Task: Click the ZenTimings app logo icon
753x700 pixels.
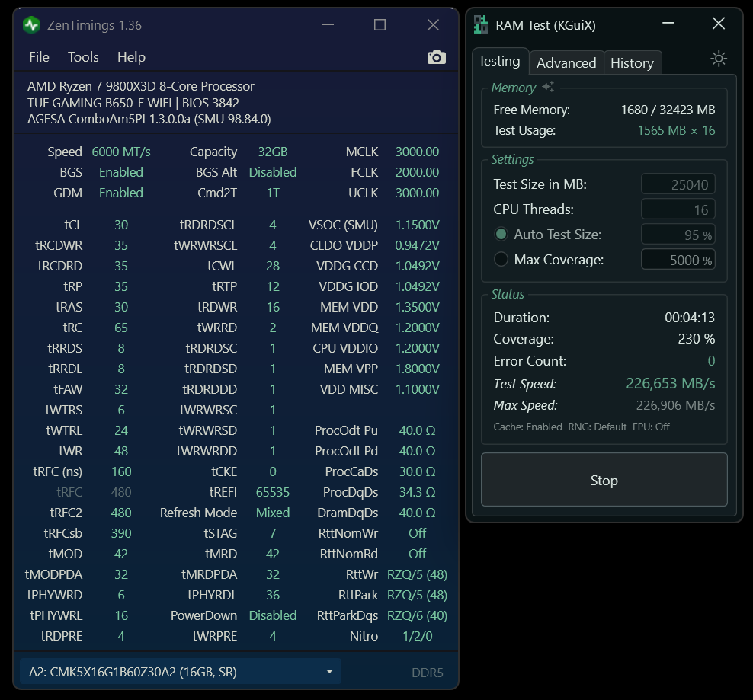Action: [32, 25]
